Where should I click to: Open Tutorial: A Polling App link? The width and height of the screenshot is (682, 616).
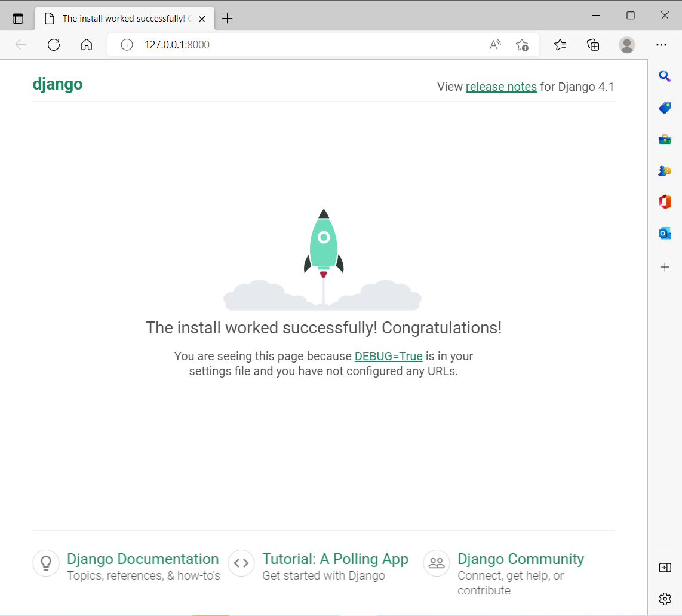pyautogui.click(x=335, y=559)
